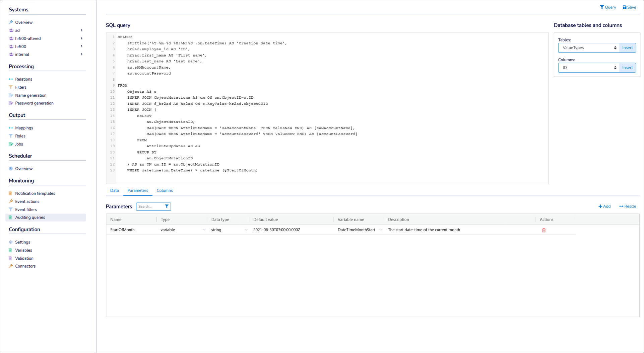Click the Save disk icon
Image resolution: width=644 pixels, height=353 pixels.
click(624, 7)
